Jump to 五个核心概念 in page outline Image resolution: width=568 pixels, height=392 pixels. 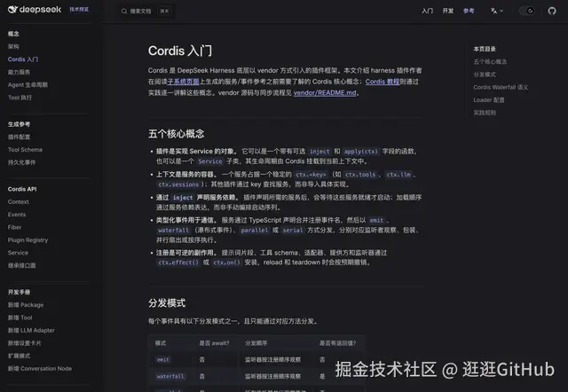coord(490,62)
